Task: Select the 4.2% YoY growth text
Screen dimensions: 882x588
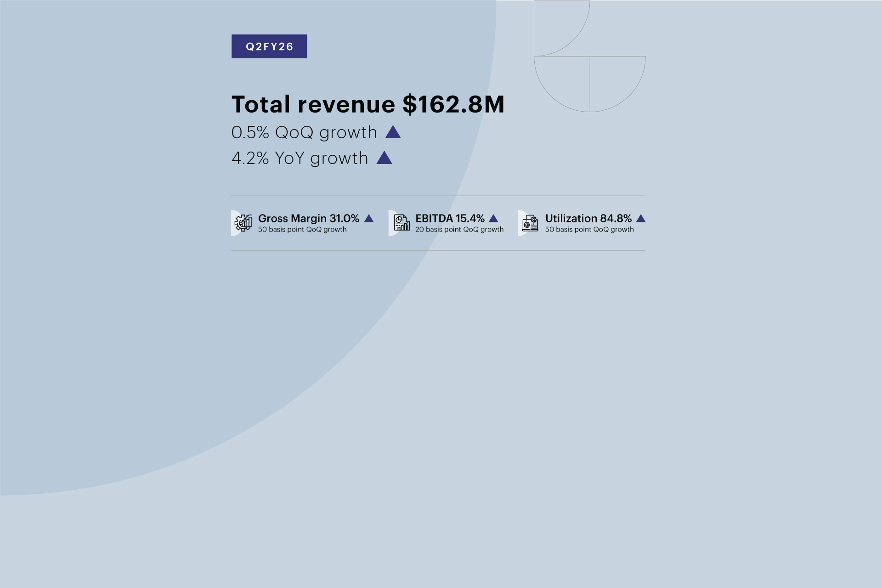Action: 300,158
